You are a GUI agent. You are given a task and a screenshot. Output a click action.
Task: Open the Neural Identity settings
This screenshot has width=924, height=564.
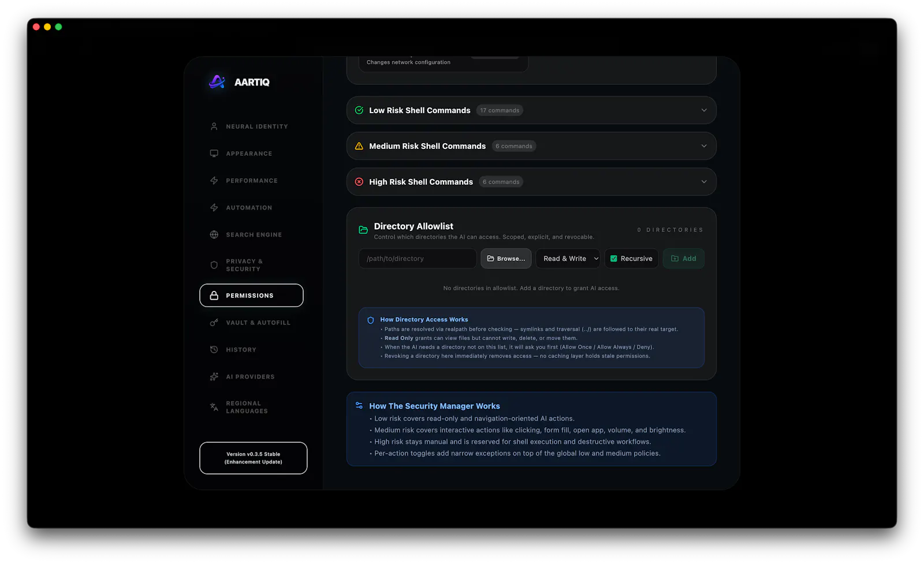coord(251,126)
